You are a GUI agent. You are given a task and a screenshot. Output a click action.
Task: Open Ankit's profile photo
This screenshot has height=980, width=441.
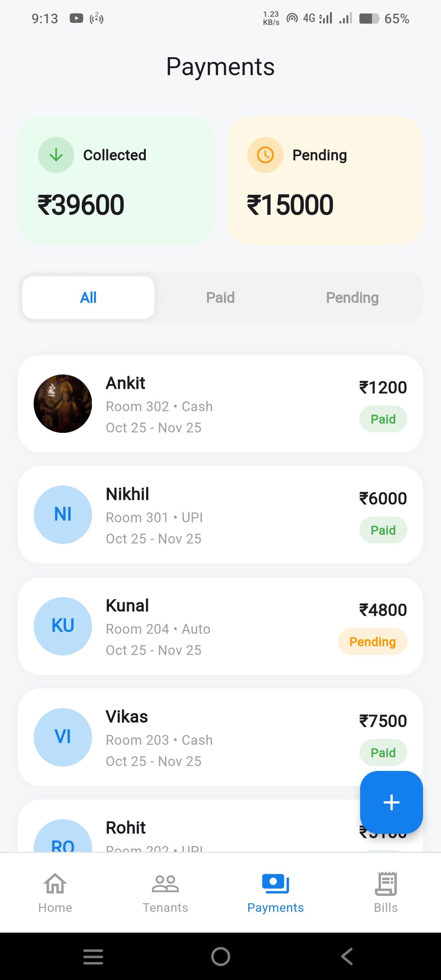[x=63, y=403]
